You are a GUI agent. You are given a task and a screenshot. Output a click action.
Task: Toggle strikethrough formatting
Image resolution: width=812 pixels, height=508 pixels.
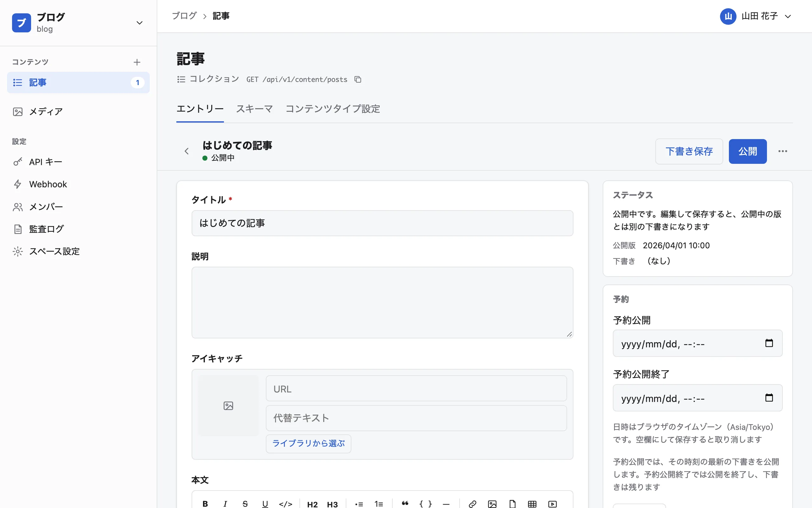(x=245, y=504)
